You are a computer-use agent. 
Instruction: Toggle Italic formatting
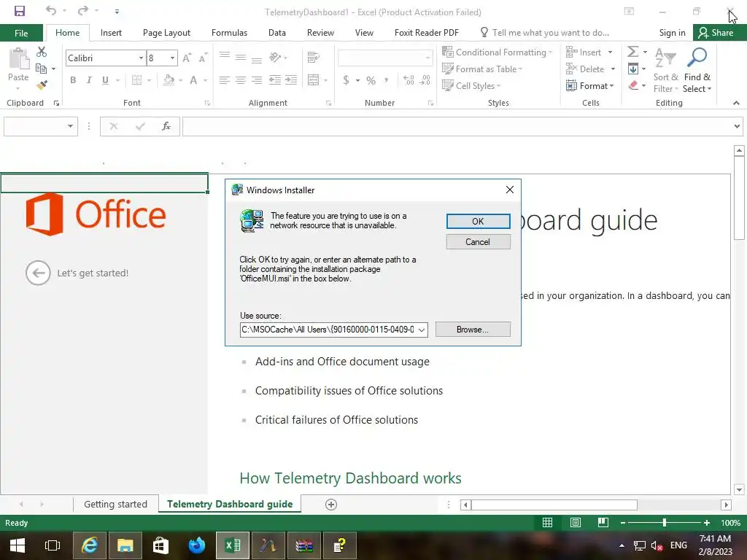tap(89, 80)
